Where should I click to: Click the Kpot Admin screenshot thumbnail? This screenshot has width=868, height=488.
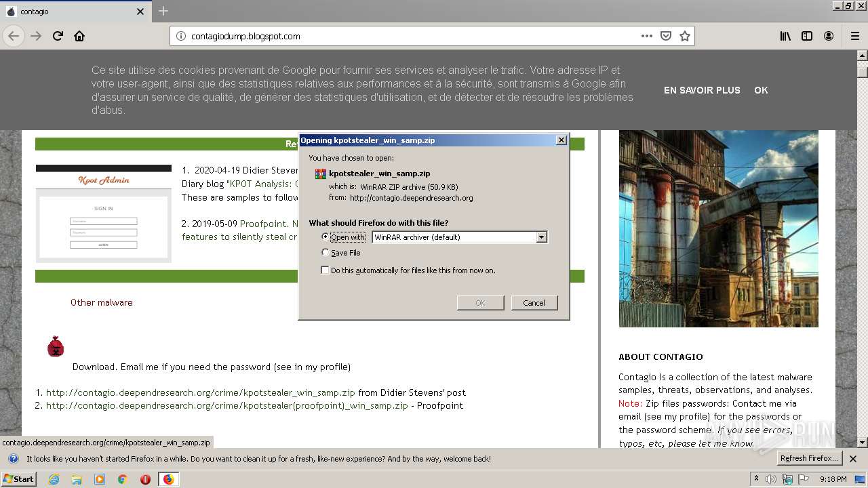(x=104, y=213)
